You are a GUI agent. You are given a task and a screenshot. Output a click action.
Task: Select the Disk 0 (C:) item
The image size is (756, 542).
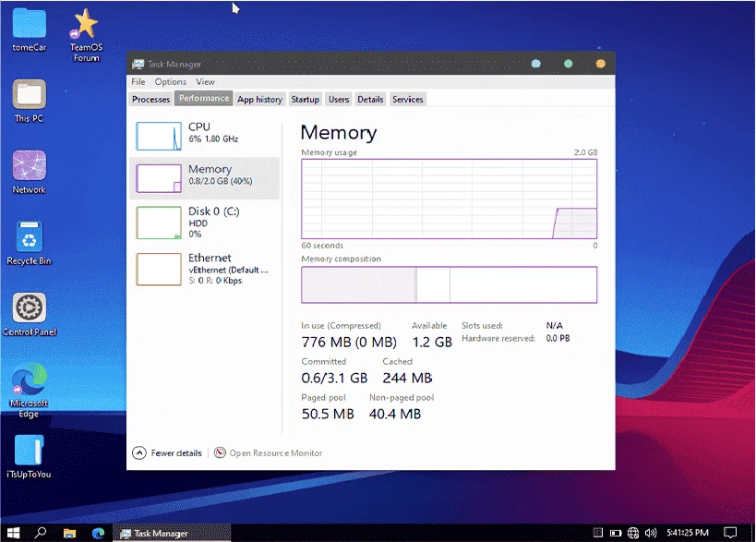point(204,223)
